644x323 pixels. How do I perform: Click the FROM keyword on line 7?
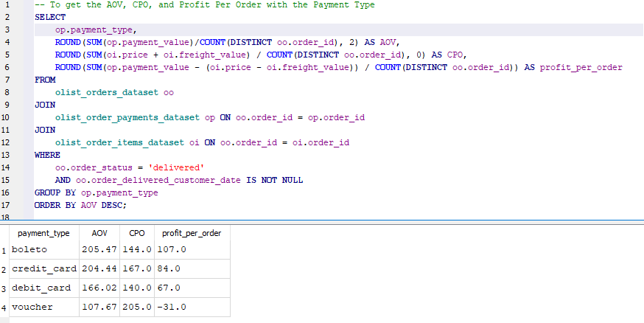coord(45,80)
